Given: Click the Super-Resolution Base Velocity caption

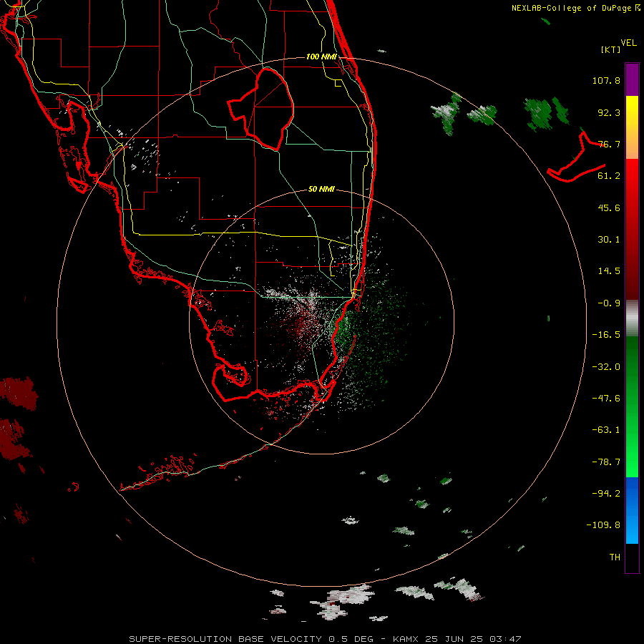Looking at the screenshot, I should 325,639.
